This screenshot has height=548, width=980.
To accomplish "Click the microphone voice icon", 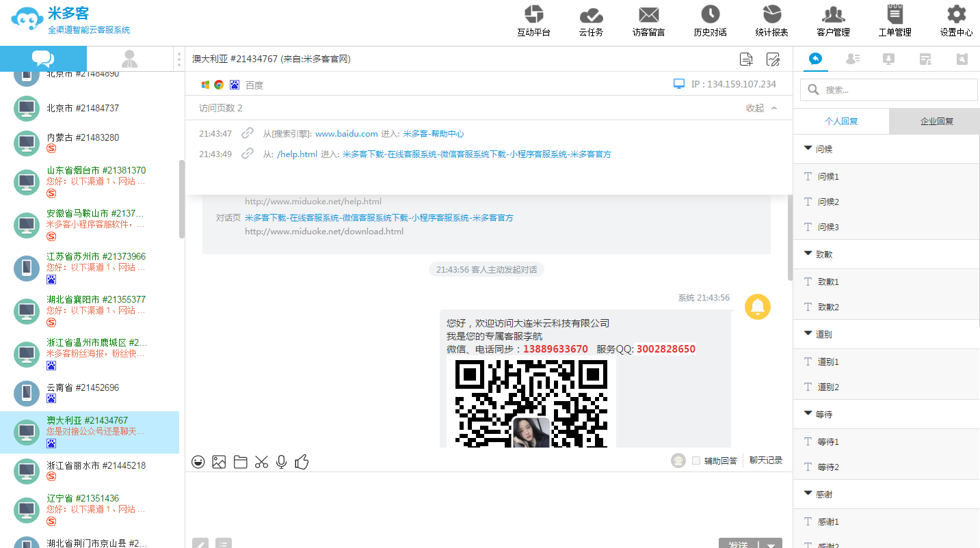I will pyautogui.click(x=281, y=462).
